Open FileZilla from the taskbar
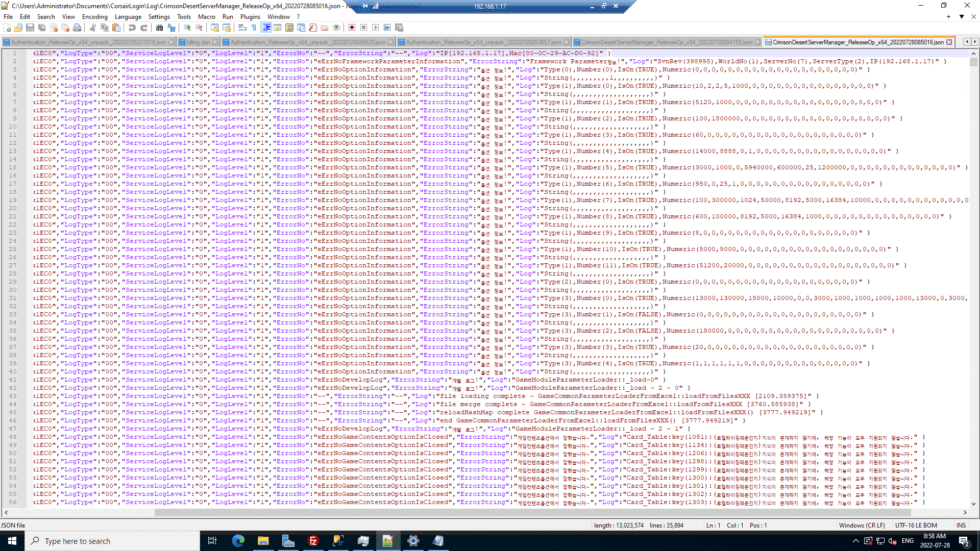980x551 pixels. [x=313, y=541]
